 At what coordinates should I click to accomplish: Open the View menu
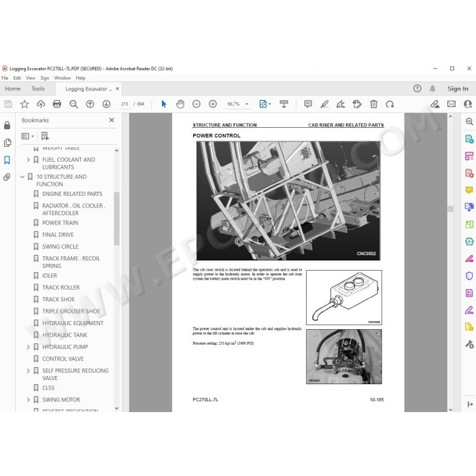[x=31, y=78]
